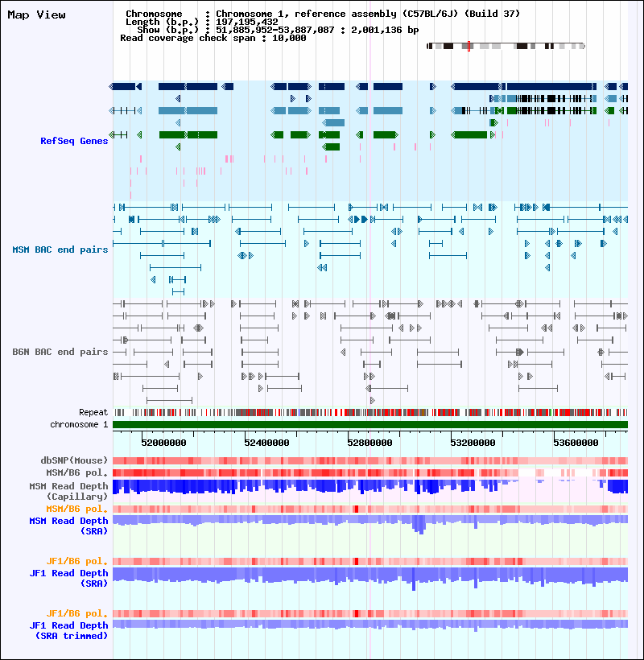
Task: Click the Map View heading
Action: (36, 14)
